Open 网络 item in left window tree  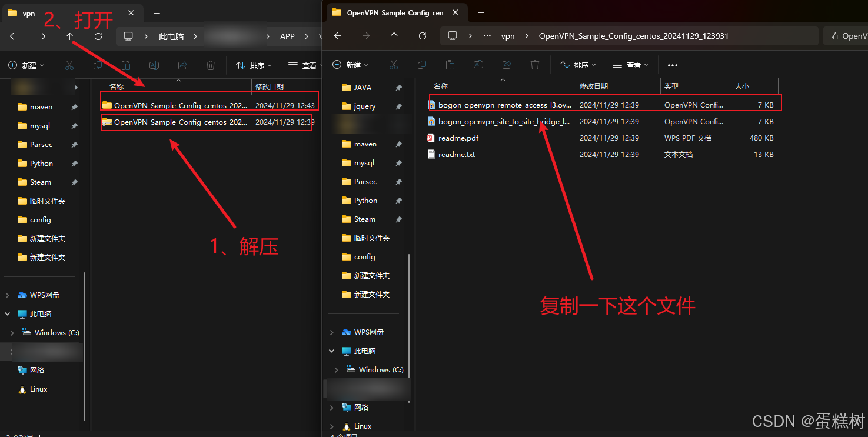tap(37, 371)
